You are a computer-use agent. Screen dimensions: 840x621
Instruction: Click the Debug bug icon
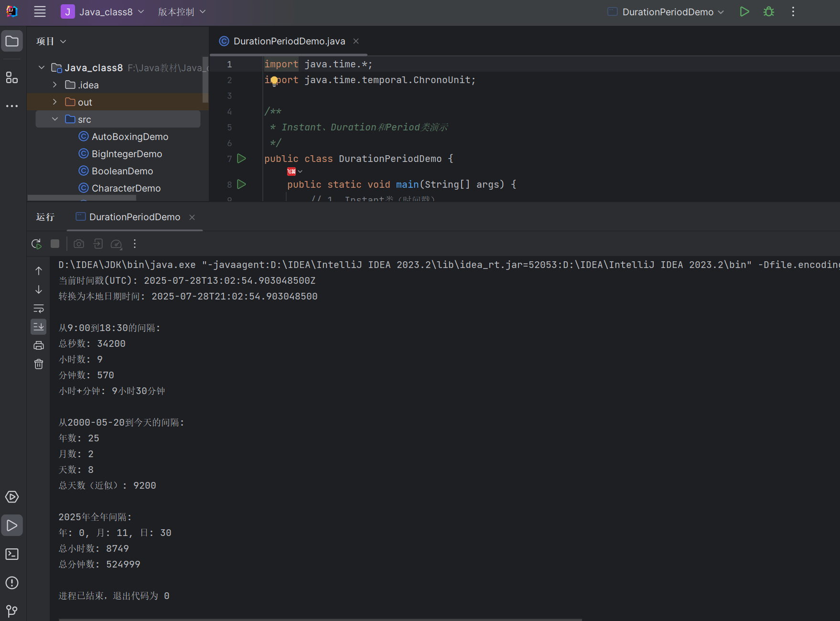pyautogui.click(x=768, y=12)
